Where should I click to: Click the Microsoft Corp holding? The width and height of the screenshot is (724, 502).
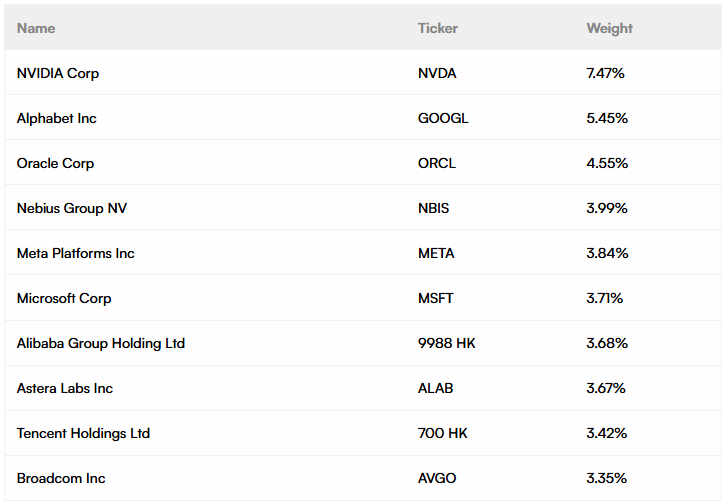tap(64, 298)
